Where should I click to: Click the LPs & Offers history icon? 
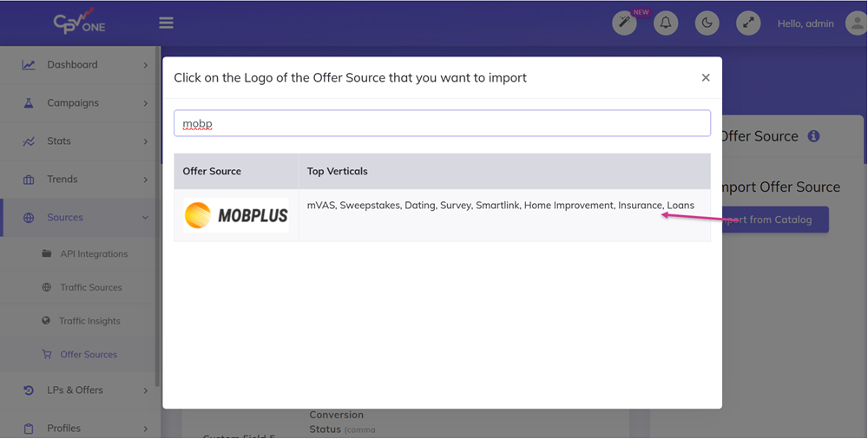(x=29, y=390)
